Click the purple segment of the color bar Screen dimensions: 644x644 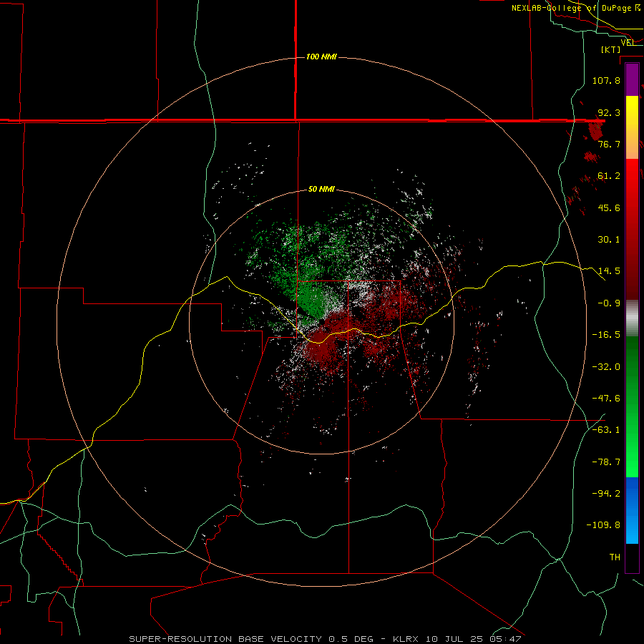tap(632, 80)
